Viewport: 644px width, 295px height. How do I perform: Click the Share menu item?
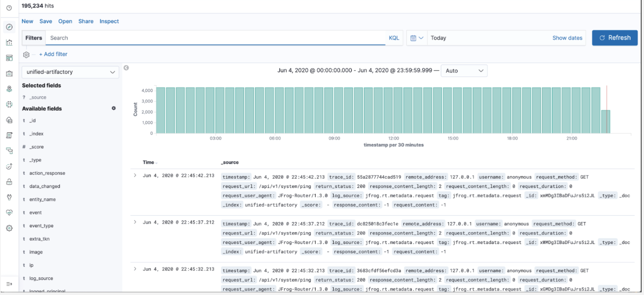pos(86,21)
